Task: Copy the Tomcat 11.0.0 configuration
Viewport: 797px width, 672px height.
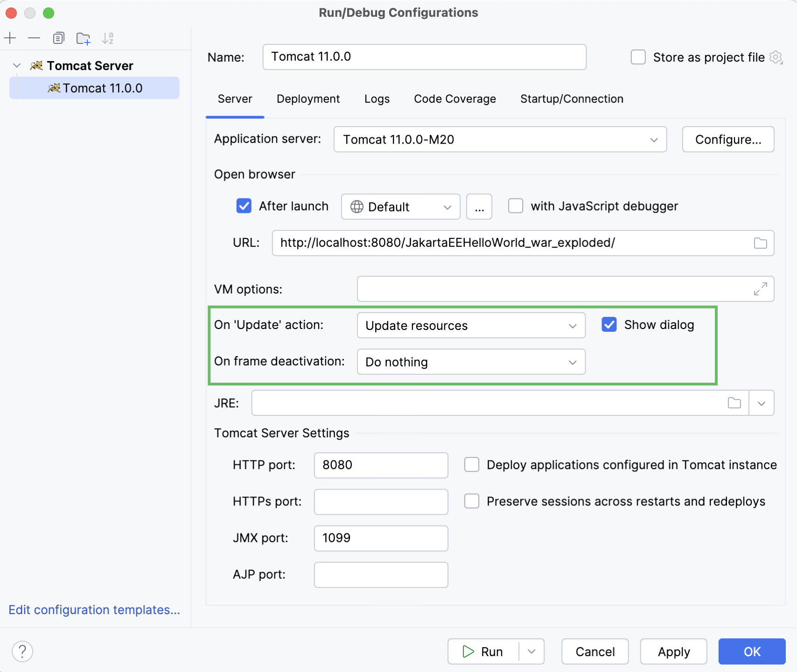Action: (x=58, y=38)
